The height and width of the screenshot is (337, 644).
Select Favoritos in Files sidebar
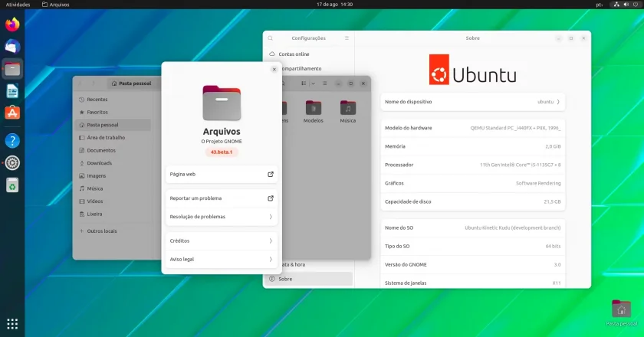(x=113, y=112)
